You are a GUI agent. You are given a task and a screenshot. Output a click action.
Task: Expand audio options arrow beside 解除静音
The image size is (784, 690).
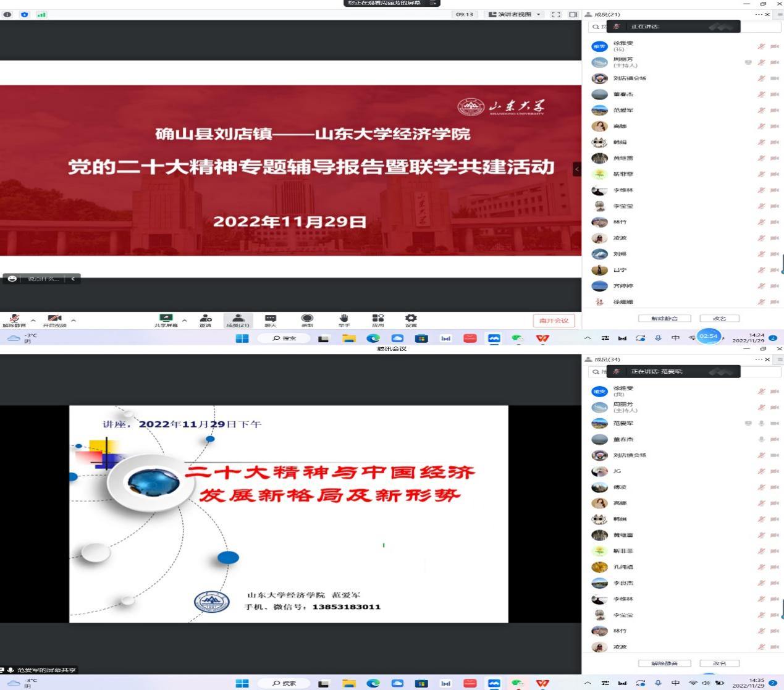click(x=33, y=321)
